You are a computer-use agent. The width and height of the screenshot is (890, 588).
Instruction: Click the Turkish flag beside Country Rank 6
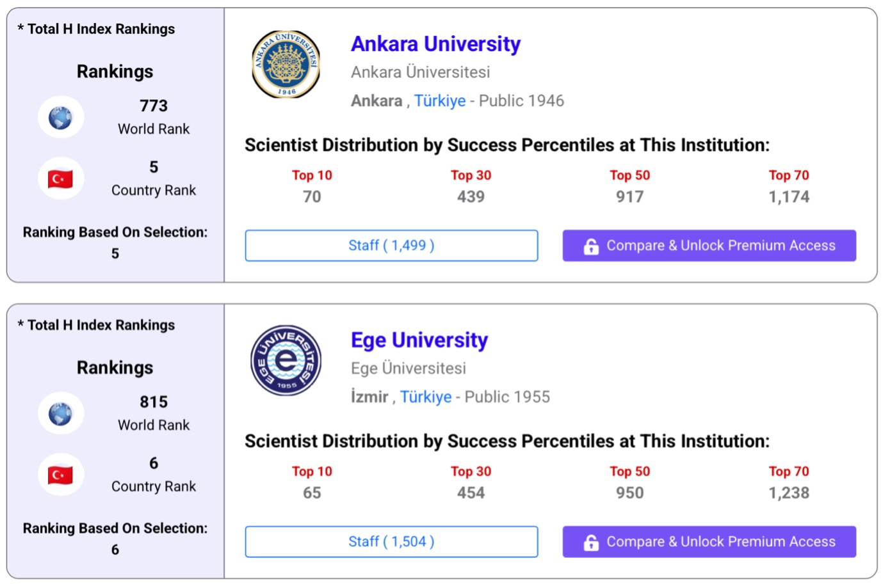[x=61, y=475]
